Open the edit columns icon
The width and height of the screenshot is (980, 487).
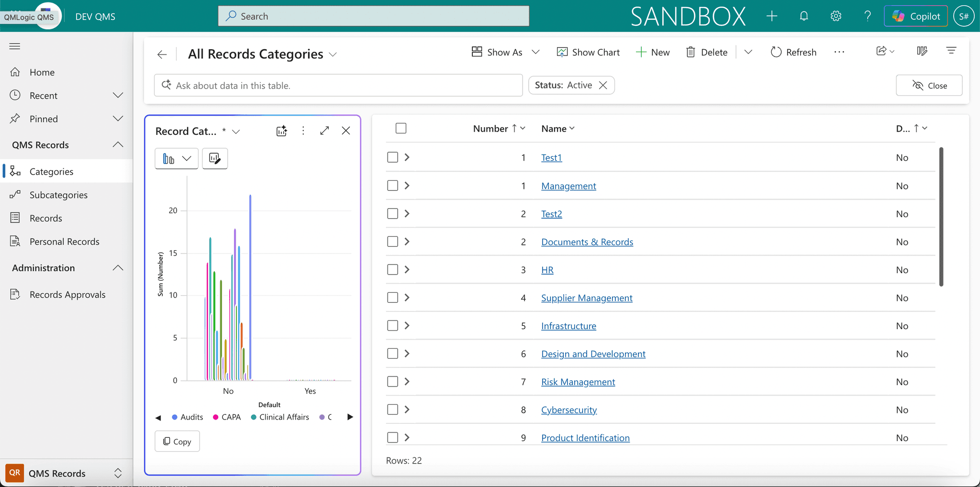click(x=922, y=51)
